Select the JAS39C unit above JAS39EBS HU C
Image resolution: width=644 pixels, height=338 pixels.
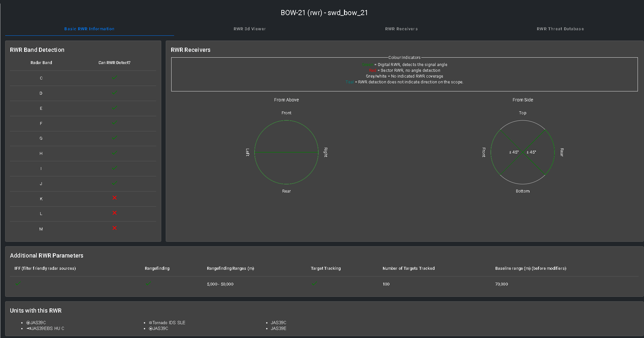pyautogui.click(x=36, y=323)
